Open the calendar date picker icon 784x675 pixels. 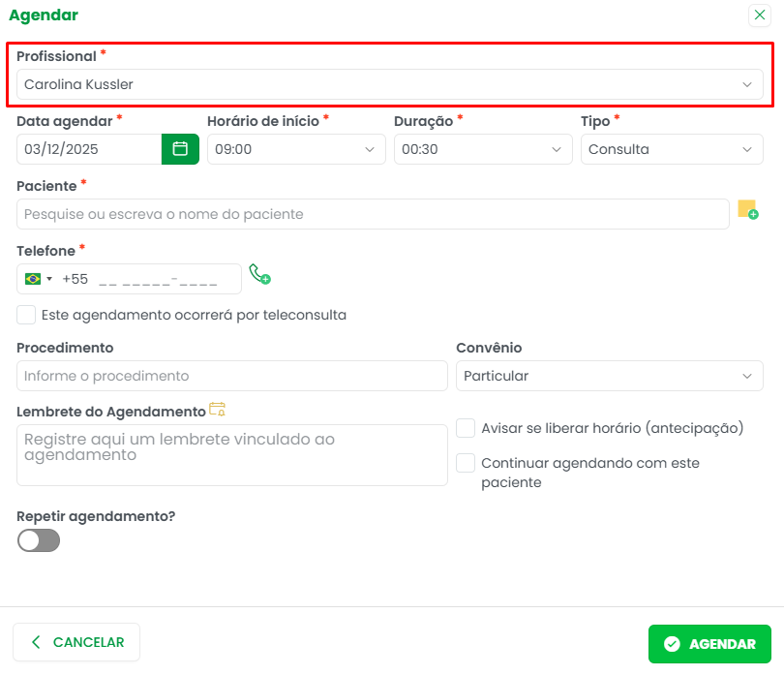[179, 149]
